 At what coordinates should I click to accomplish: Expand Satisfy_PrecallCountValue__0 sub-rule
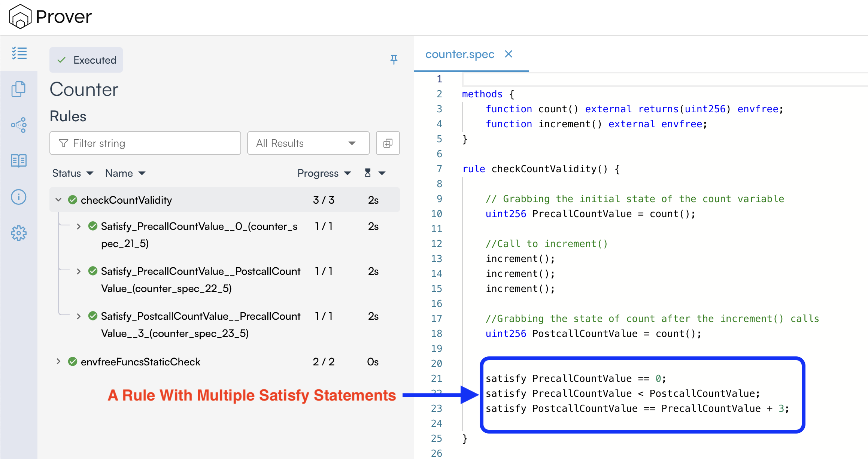[x=79, y=227]
